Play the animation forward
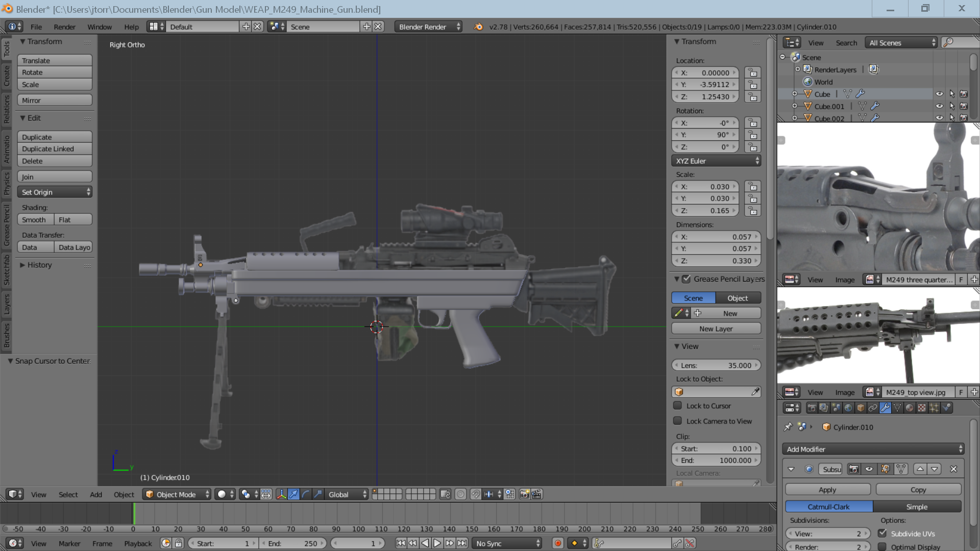 pyautogui.click(x=437, y=543)
